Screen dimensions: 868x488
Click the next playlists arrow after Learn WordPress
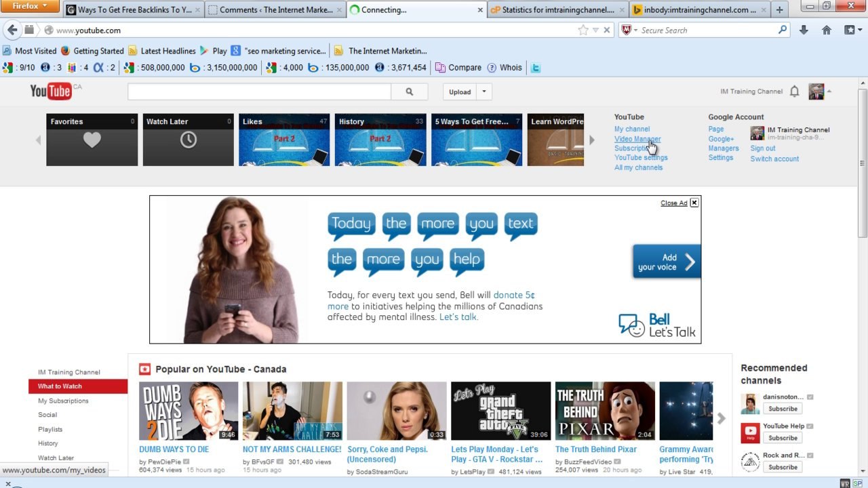click(591, 140)
